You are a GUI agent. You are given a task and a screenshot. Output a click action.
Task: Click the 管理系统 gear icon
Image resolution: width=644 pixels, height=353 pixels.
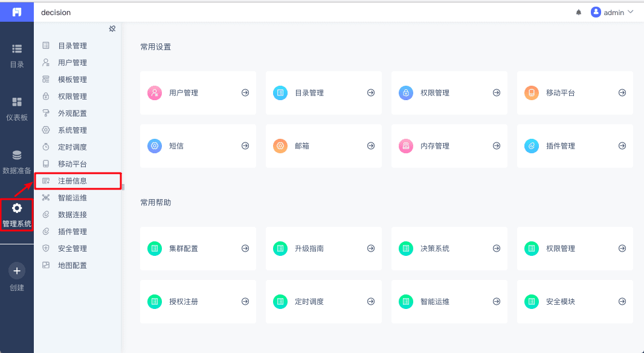pos(17,208)
